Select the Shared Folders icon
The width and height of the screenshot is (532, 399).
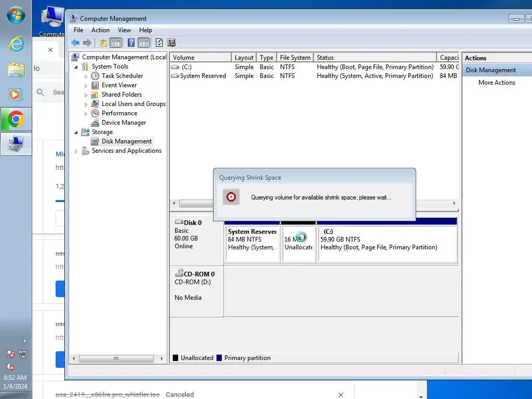click(x=95, y=95)
